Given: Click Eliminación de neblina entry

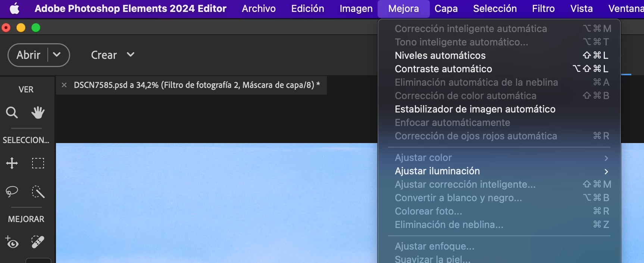Looking at the screenshot, I should (x=499, y=225).
